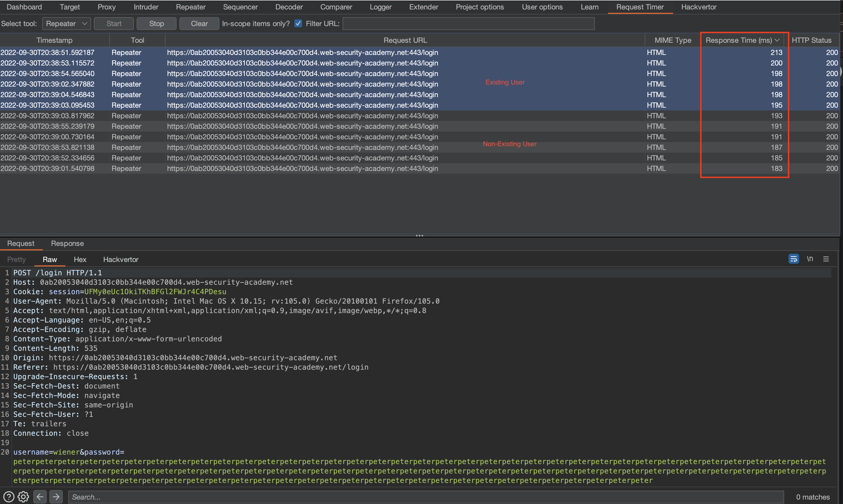The height and width of the screenshot is (504, 843).
Task: Click the back arrow search button
Action: coord(40,497)
